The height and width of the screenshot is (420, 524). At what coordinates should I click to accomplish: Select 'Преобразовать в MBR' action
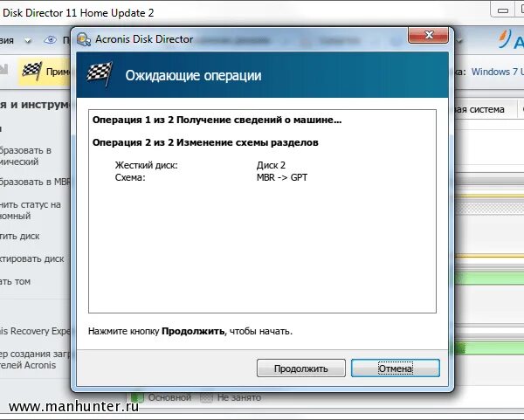[35, 182]
